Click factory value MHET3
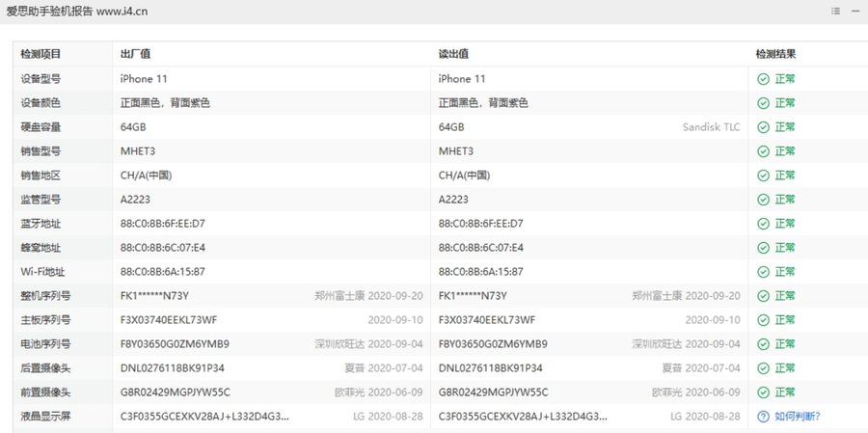This screenshot has width=868, height=433. 138,151
